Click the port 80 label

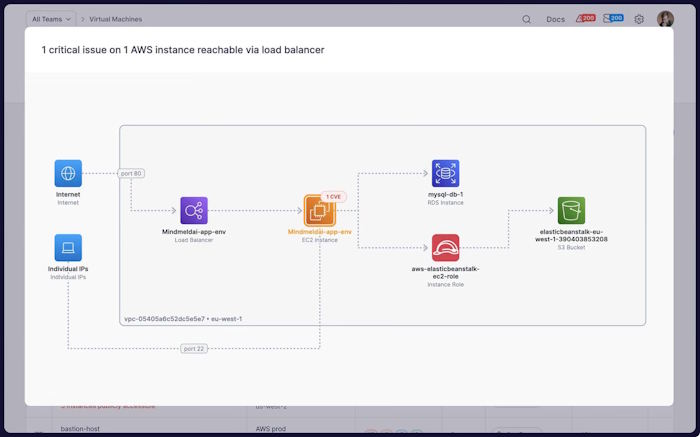pos(131,173)
